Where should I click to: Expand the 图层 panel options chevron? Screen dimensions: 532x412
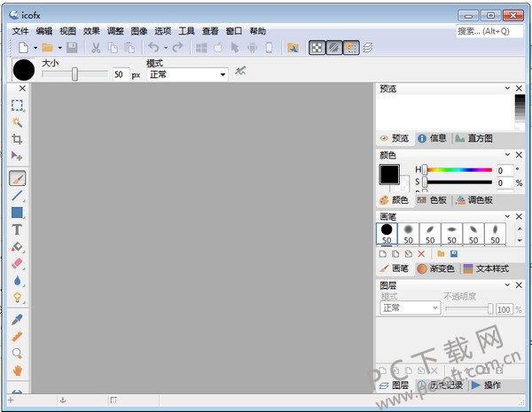point(507,284)
